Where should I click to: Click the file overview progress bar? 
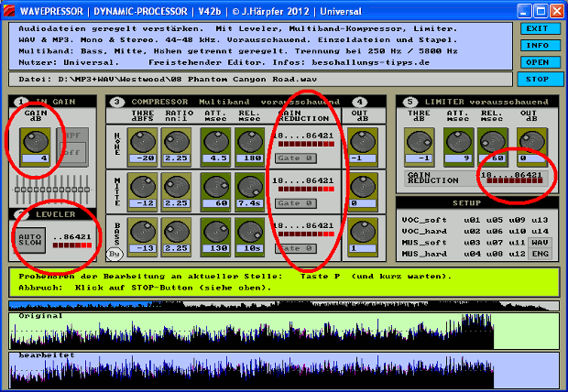[x=284, y=306]
